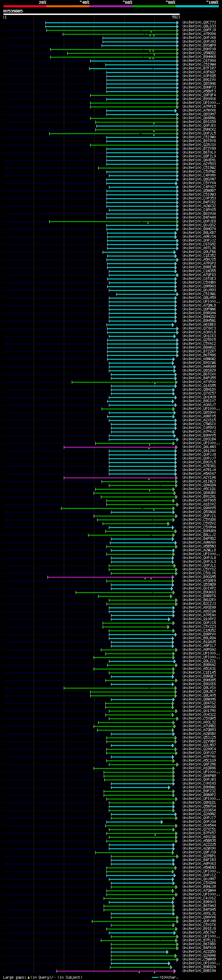
Task: Select the UniRef100_A7R994 label
Action: (x=199, y=34)
